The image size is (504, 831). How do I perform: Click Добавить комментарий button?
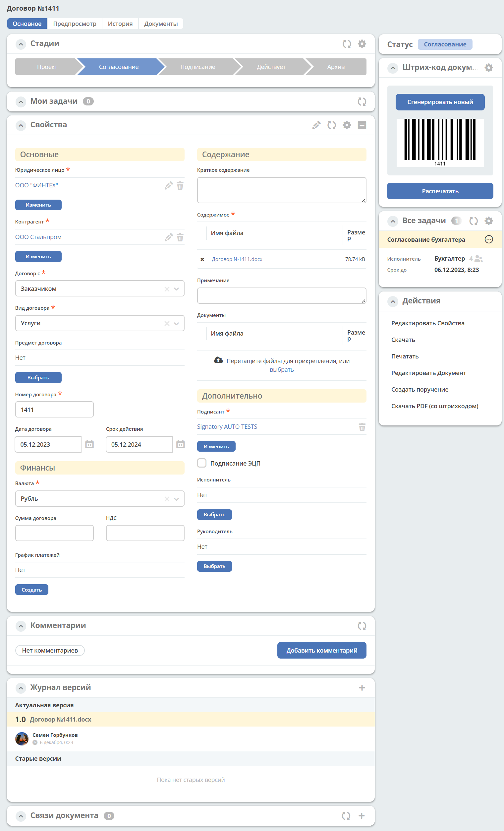pos(322,651)
